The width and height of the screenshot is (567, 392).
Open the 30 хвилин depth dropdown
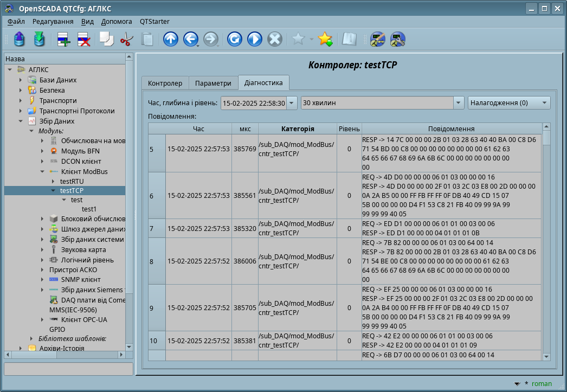(459, 103)
